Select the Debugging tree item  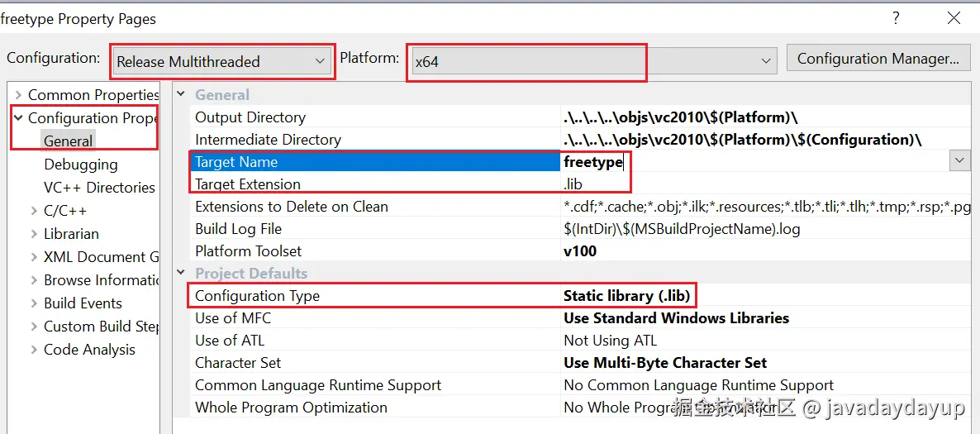[80, 165]
